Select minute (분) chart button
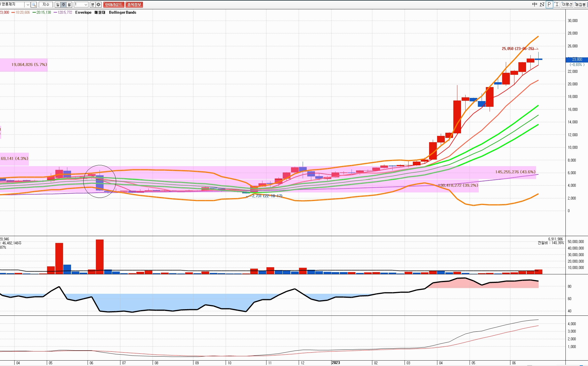Image resolution: width=588 pixels, height=366 pixels. (x=93, y=5)
